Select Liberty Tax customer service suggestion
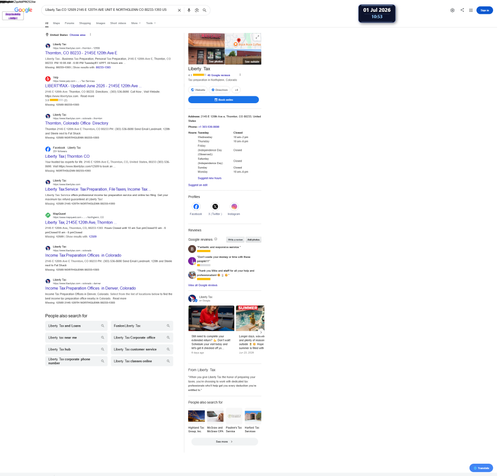This screenshot has height=476, width=500. 142,349
